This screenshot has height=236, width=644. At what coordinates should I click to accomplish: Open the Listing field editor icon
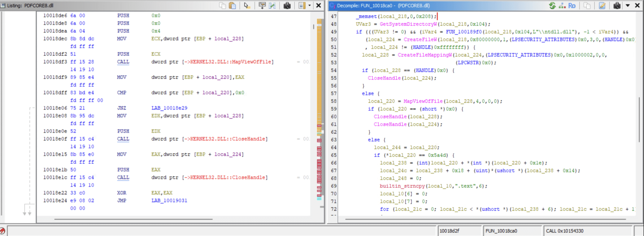(x=262, y=6)
